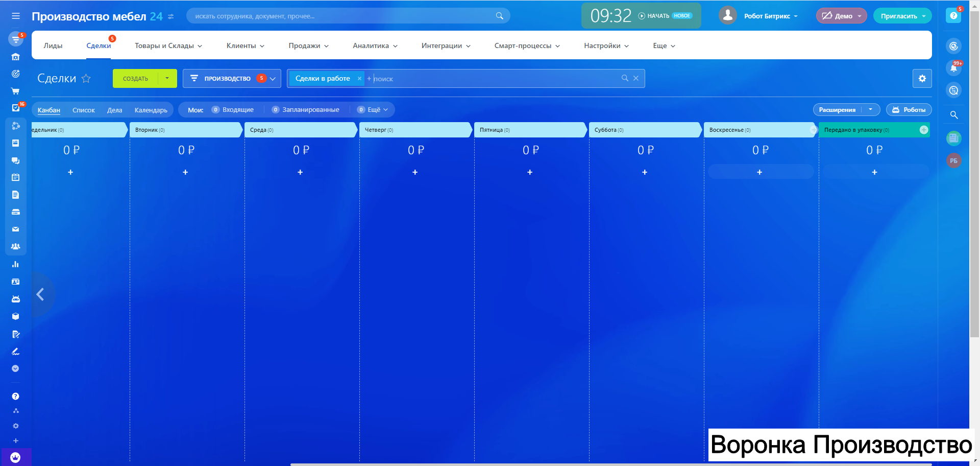The image size is (980, 466).
Task: Add an item with the sidebar plus icon
Action: coord(16,440)
